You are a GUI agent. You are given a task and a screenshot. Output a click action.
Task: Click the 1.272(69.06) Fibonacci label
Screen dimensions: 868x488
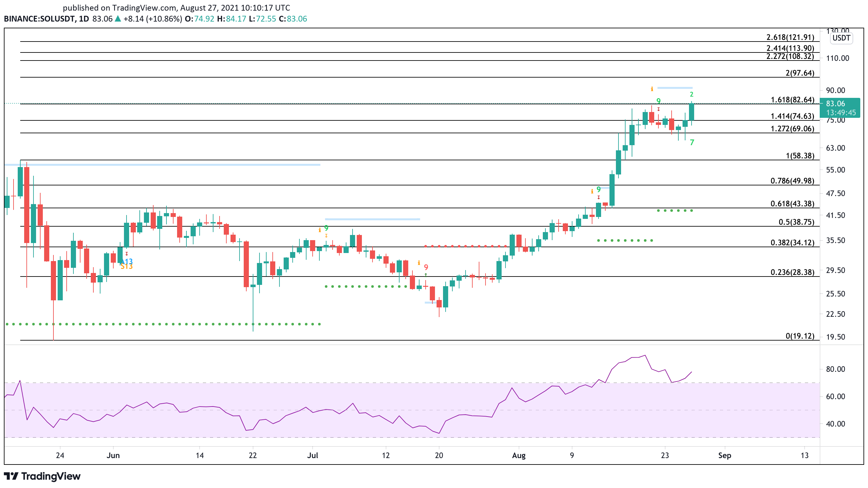coord(793,129)
